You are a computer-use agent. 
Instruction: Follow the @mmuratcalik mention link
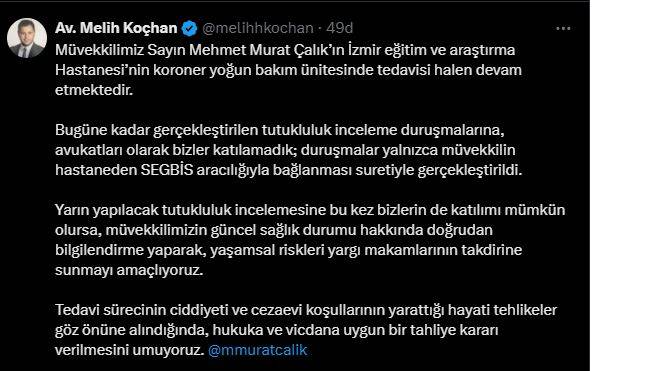click(257, 350)
